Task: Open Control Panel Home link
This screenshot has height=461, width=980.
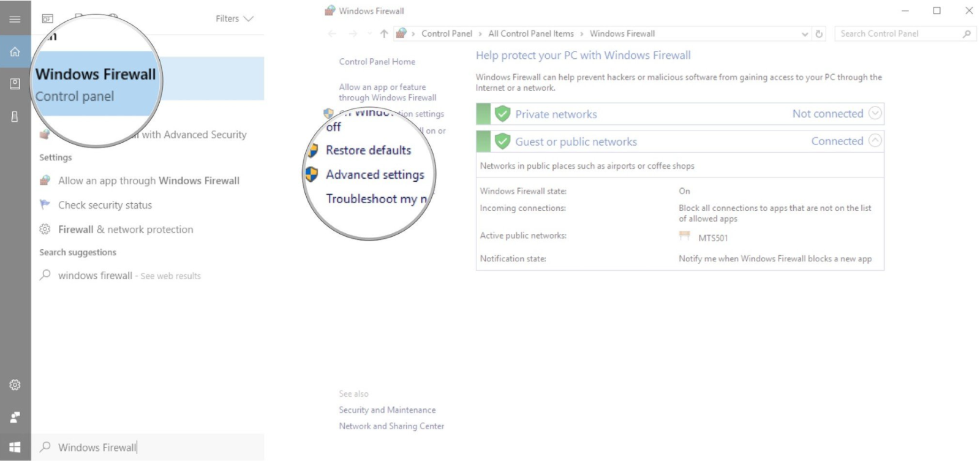Action: tap(377, 62)
